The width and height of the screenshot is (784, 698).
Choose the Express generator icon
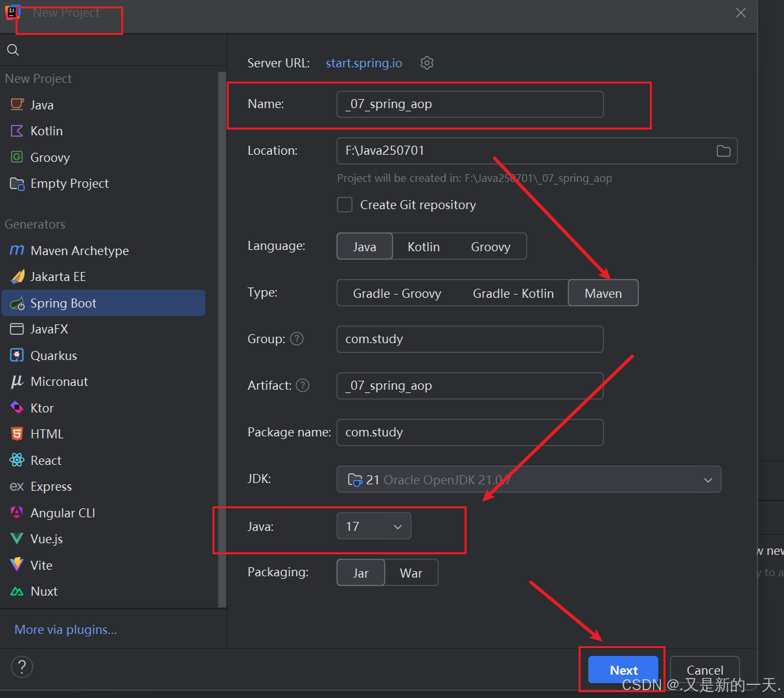pos(17,486)
